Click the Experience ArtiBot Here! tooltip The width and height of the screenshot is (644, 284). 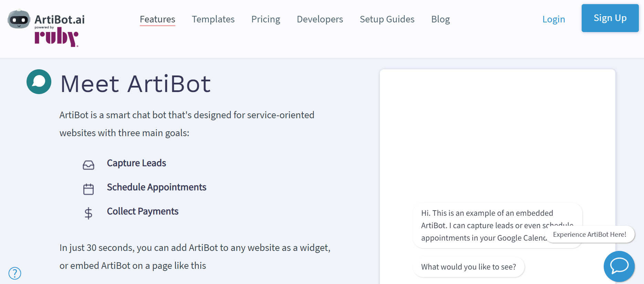(x=590, y=234)
